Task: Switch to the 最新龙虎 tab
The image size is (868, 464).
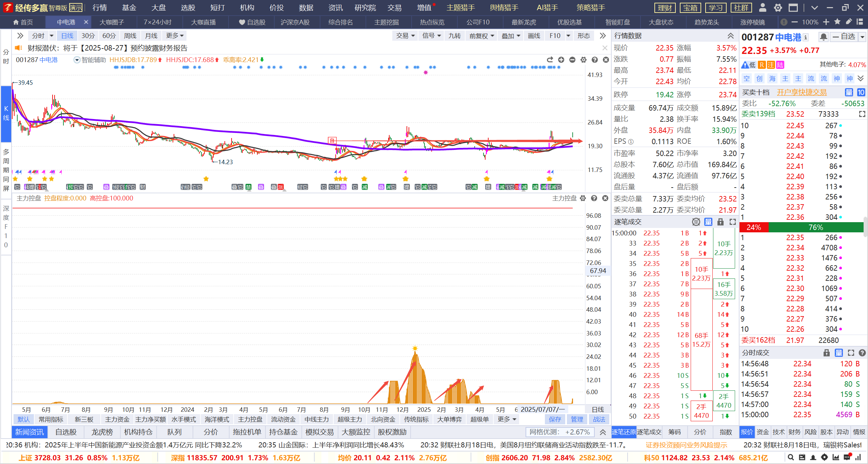Action: point(524,22)
